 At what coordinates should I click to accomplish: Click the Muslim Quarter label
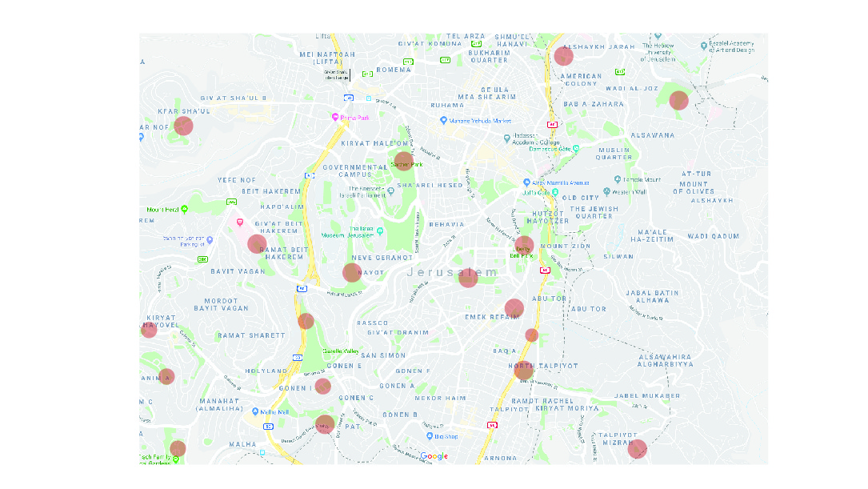click(x=614, y=154)
